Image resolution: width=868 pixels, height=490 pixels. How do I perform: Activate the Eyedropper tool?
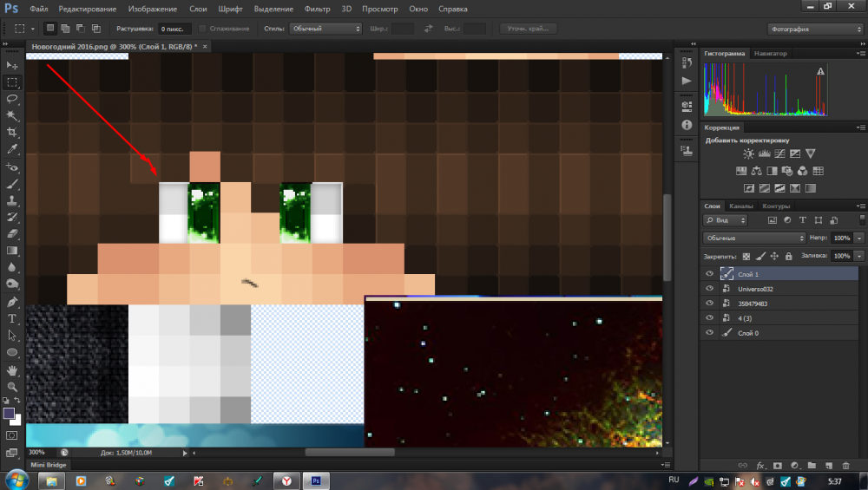click(12, 149)
